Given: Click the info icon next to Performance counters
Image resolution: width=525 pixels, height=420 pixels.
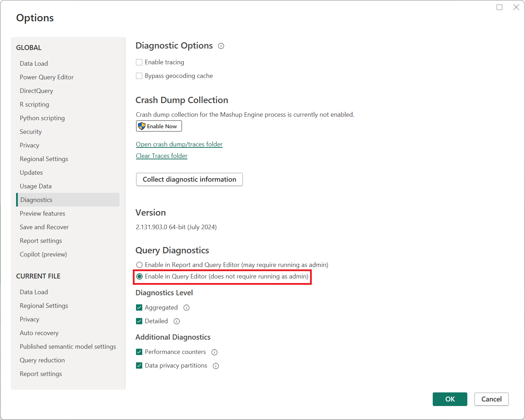Looking at the screenshot, I should click(x=215, y=352).
